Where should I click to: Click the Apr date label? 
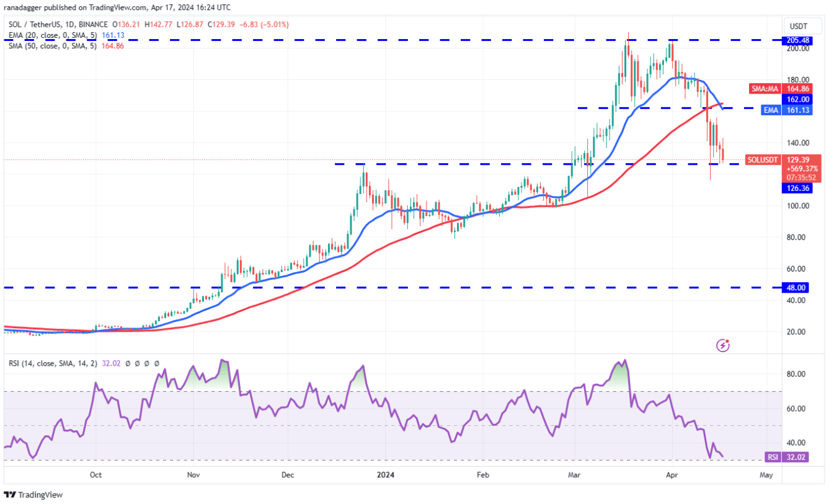click(673, 475)
